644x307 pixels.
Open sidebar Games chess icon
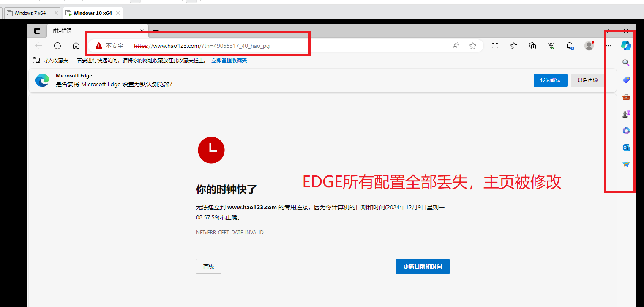pyautogui.click(x=626, y=114)
